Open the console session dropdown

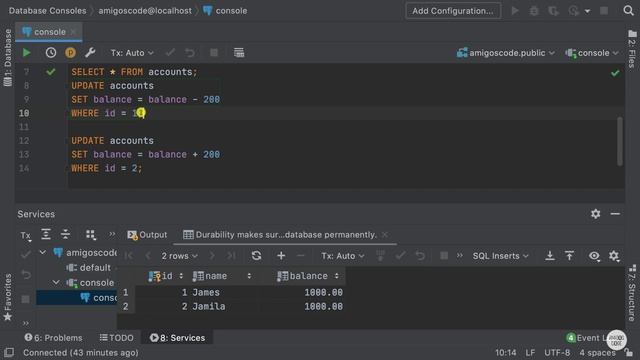click(x=592, y=53)
